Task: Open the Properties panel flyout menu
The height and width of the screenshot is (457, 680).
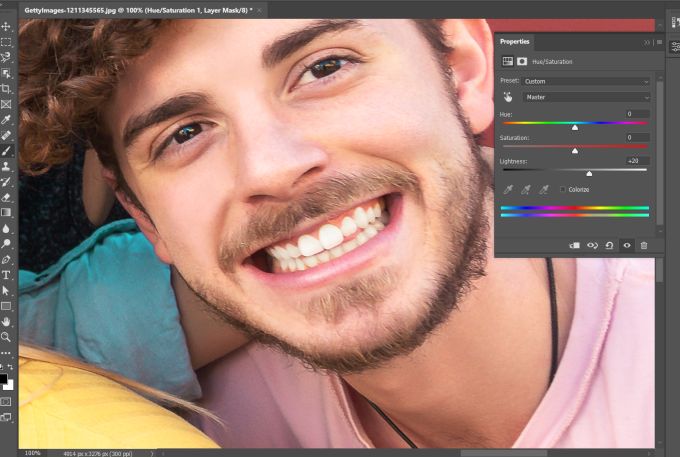Action: (x=659, y=42)
